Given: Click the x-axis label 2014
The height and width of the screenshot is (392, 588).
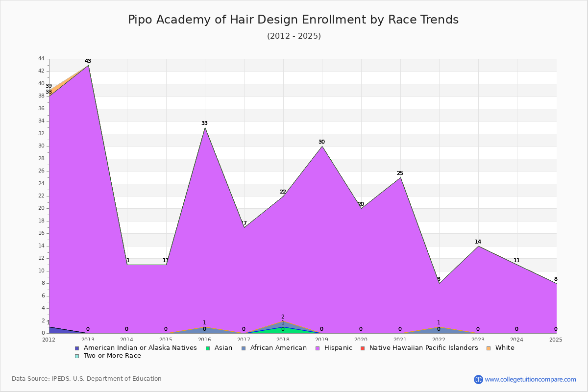Looking at the screenshot, I should (x=126, y=339).
